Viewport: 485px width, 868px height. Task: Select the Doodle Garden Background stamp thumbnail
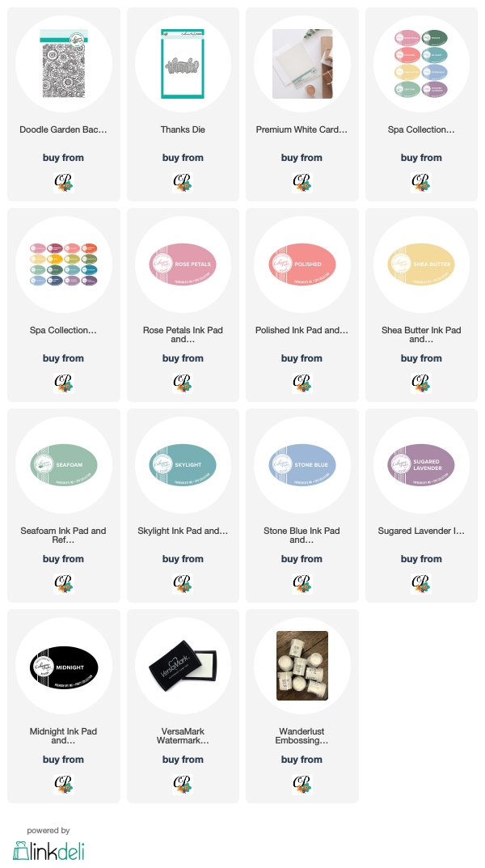pos(64,64)
